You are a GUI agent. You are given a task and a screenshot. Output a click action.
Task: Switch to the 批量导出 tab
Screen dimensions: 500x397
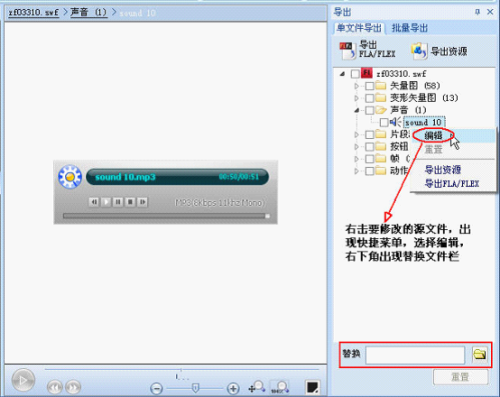pos(410,28)
